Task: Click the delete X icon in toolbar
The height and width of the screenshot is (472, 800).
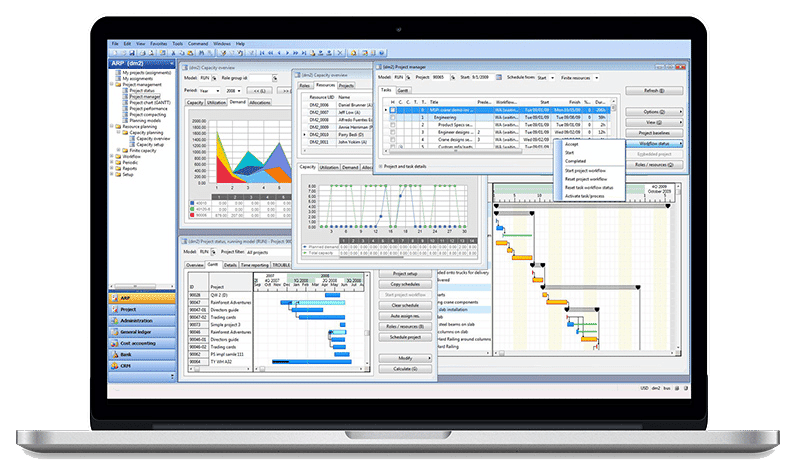Action: pos(340,53)
